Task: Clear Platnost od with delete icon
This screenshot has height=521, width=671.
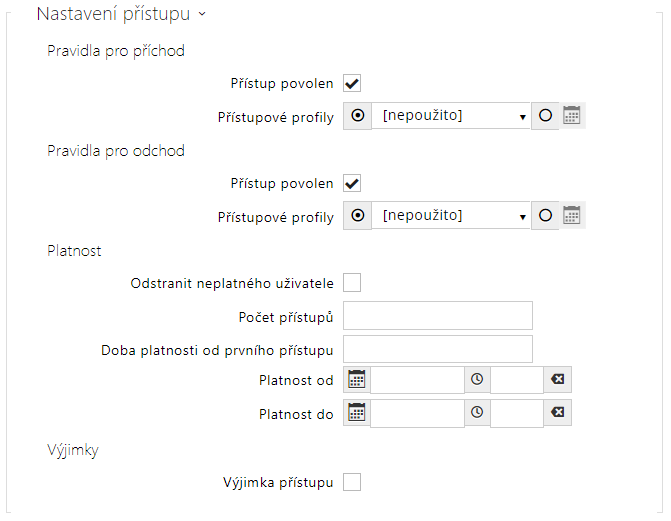Action: pyautogui.click(x=557, y=380)
